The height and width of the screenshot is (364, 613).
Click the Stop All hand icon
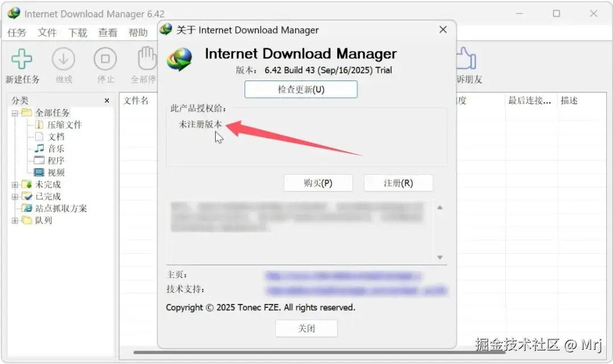(x=147, y=58)
